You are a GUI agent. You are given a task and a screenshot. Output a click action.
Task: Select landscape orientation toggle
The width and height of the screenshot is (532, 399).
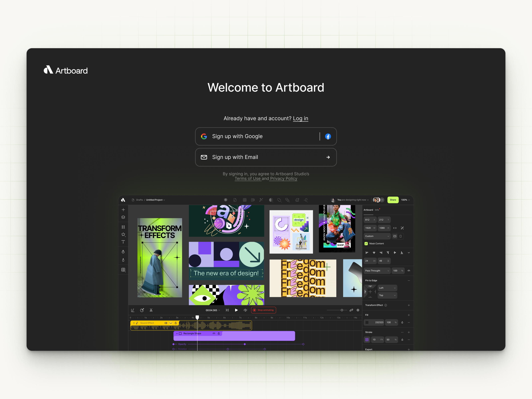(x=395, y=236)
